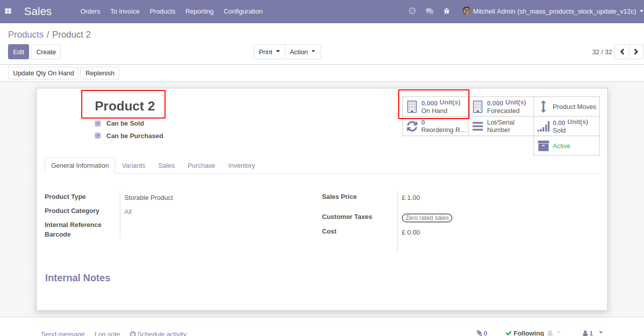Click the clock activities icon

pos(412,11)
